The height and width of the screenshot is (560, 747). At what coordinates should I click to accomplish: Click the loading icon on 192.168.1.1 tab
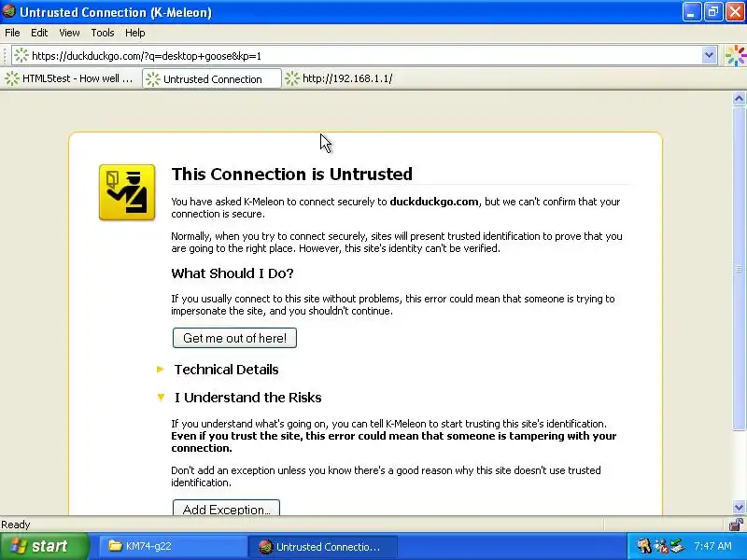(x=292, y=78)
